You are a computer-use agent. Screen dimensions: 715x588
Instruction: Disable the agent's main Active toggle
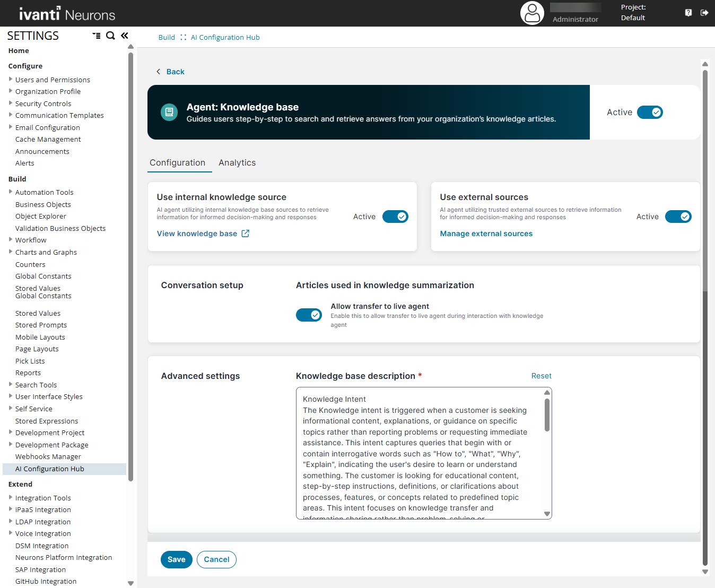(650, 113)
